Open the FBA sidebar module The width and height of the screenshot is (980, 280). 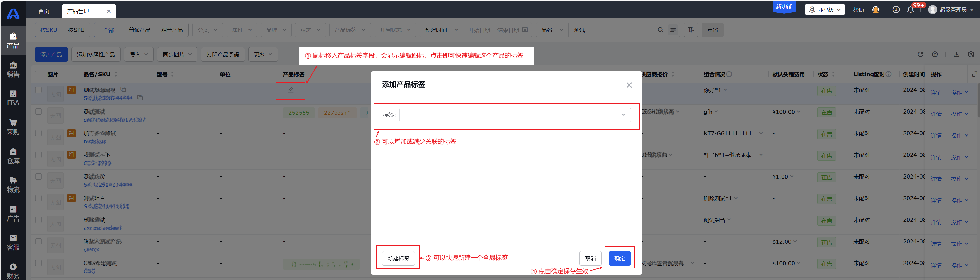click(x=13, y=99)
